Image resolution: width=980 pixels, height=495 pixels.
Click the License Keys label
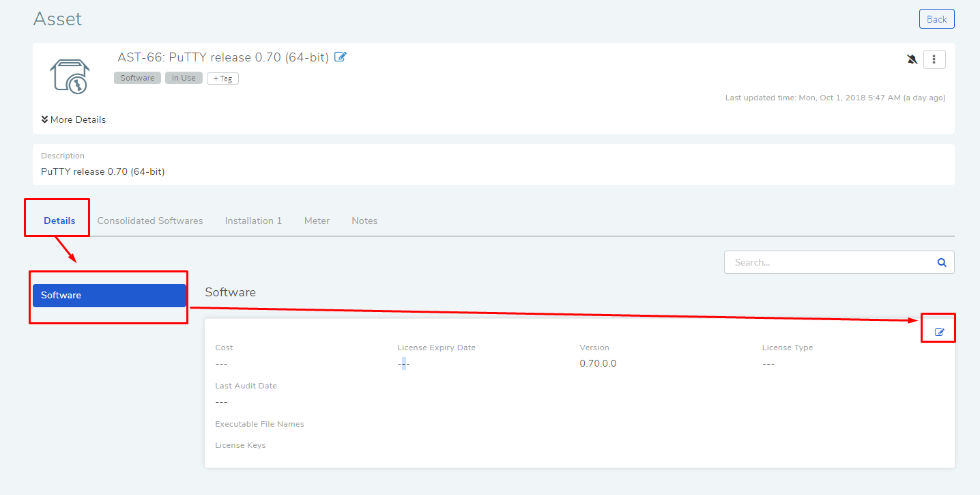click(240, 445)
